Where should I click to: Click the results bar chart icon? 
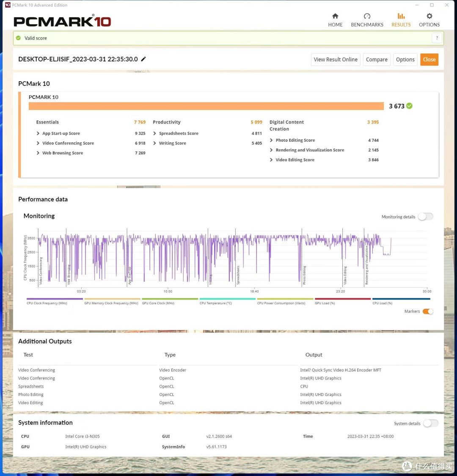[x=401, y=16]
